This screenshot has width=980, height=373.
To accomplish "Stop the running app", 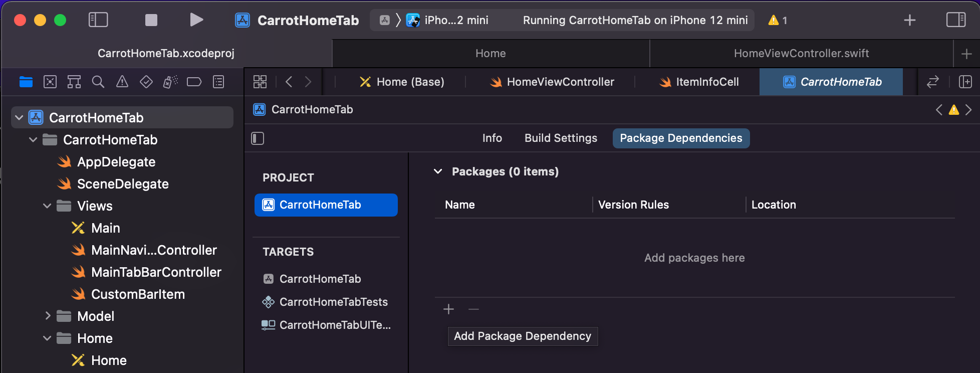I will pyautogui.click(x=151, y=20).
